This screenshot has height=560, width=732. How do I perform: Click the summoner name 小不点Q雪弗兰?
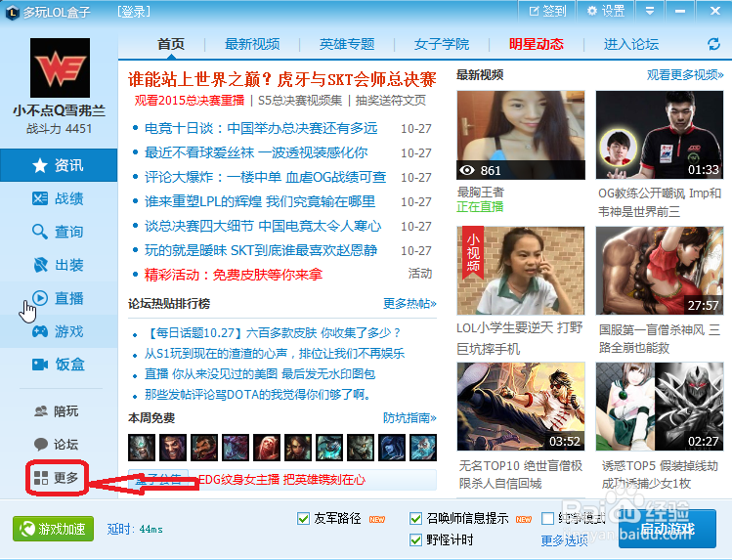(60, 110)
